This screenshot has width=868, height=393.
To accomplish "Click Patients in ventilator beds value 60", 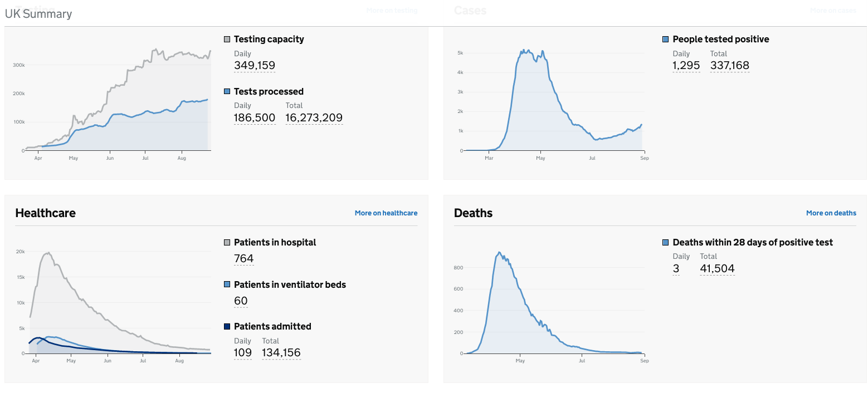I will pos(241,301).
